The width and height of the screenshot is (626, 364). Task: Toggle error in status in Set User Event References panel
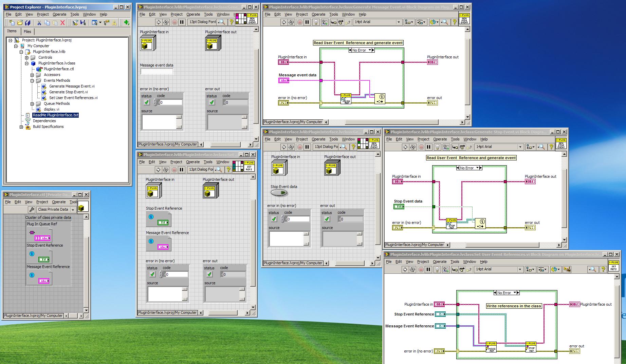coord(152,274)
